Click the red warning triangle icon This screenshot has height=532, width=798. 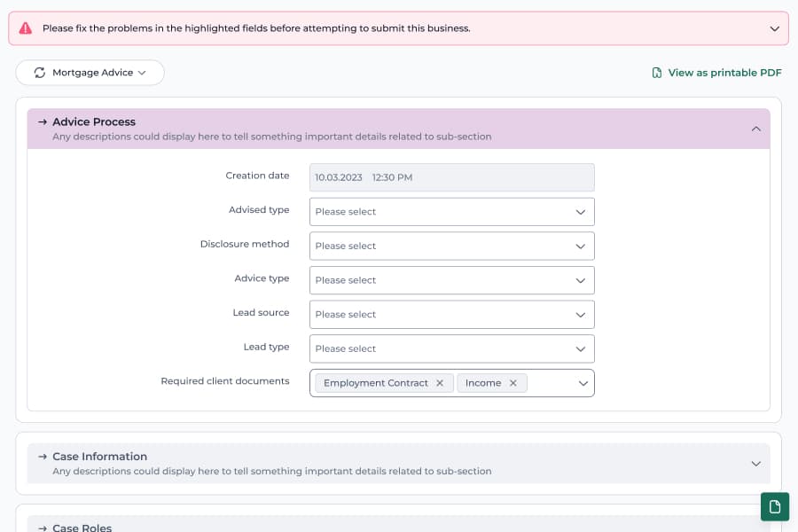(x=26, y=28)
